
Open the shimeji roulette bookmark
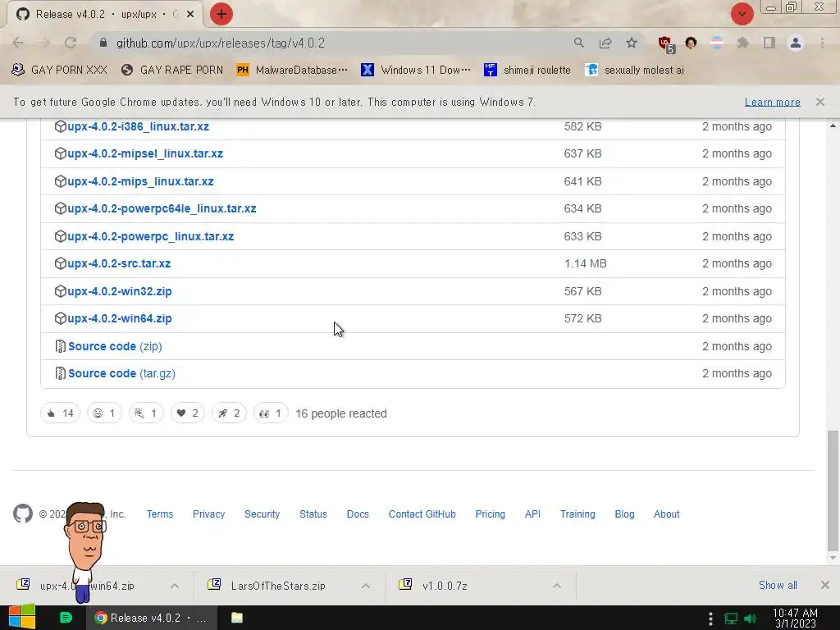point(527,70)
